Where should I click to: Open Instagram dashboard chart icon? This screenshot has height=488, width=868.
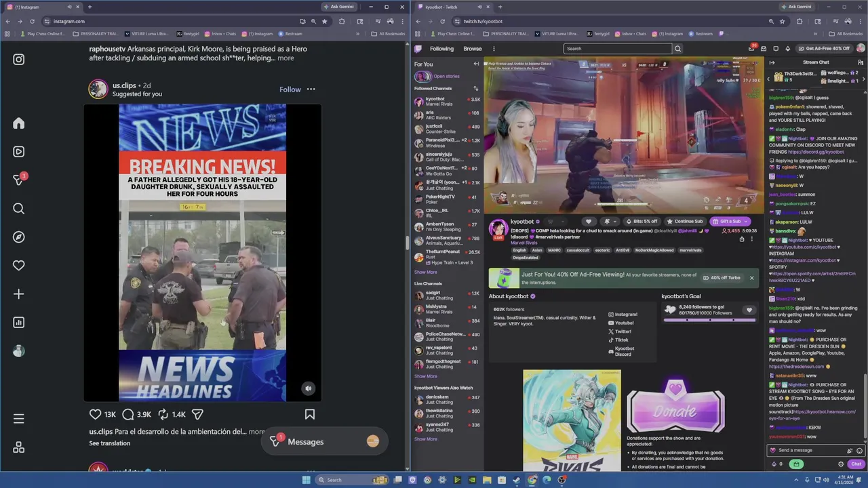19,323
